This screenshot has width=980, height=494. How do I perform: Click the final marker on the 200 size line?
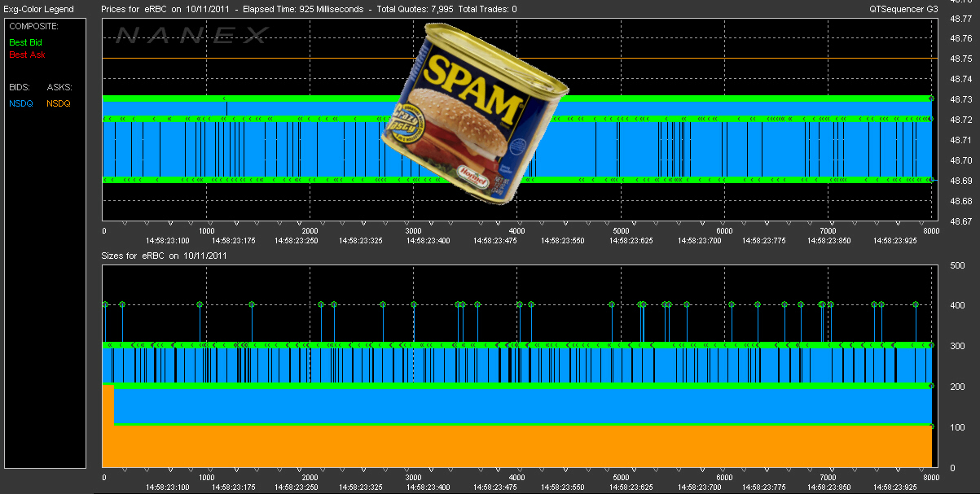coord(931,386)
